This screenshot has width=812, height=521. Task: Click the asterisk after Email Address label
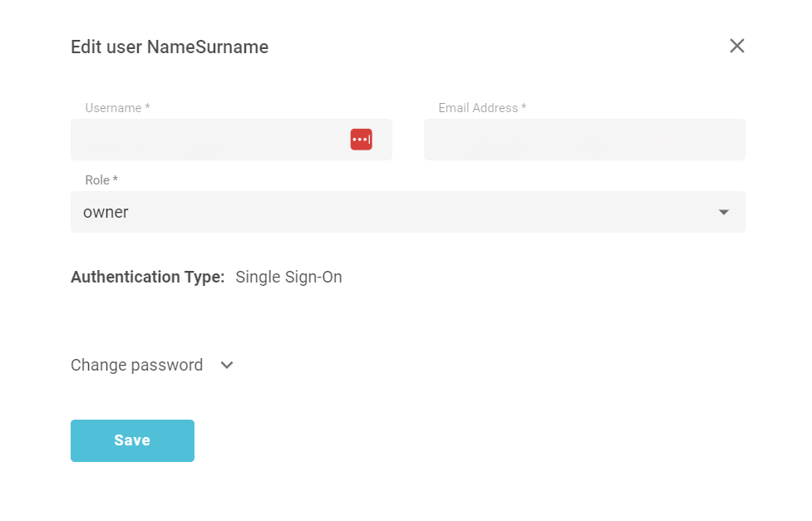(x=524, y=107)
